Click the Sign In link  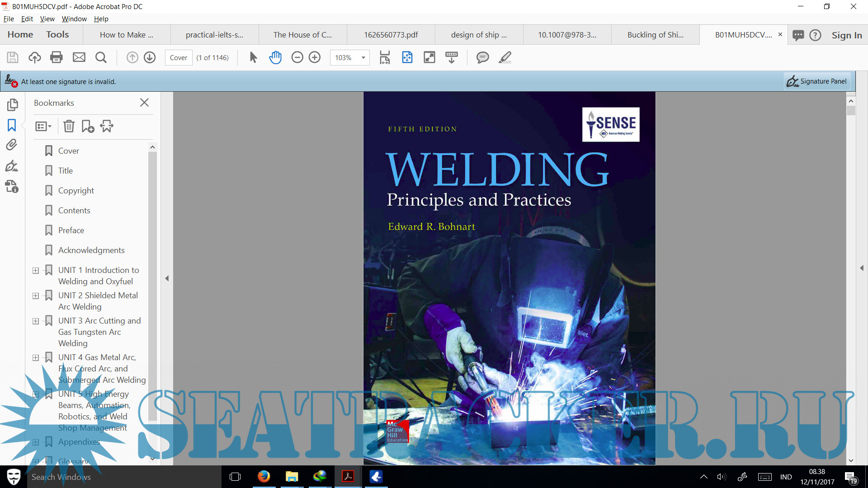(846, 35)
